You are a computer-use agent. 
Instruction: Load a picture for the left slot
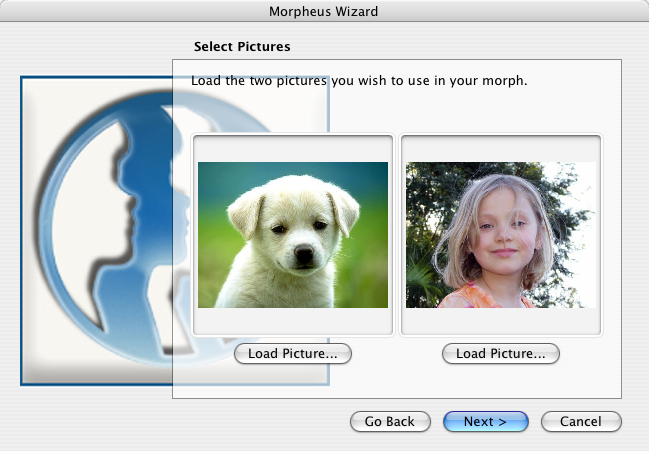[292, 353]
